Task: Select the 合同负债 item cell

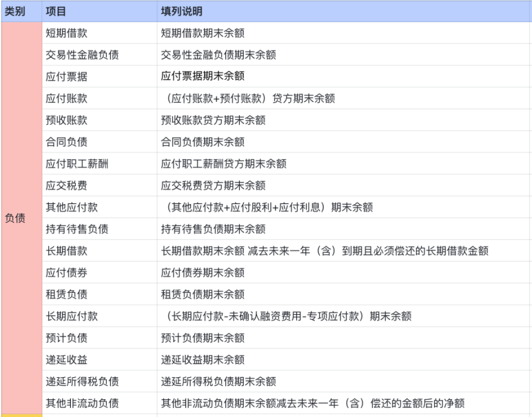Action: [x=100, y=141]
